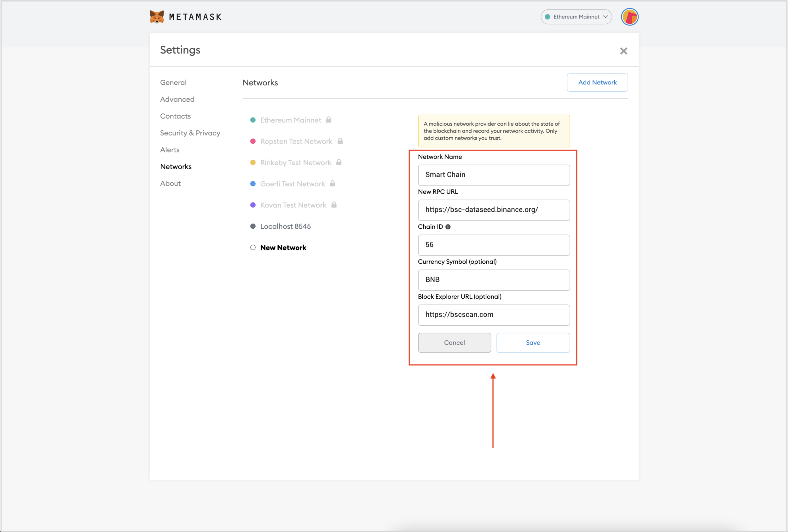Open the About section

point(170,183)
